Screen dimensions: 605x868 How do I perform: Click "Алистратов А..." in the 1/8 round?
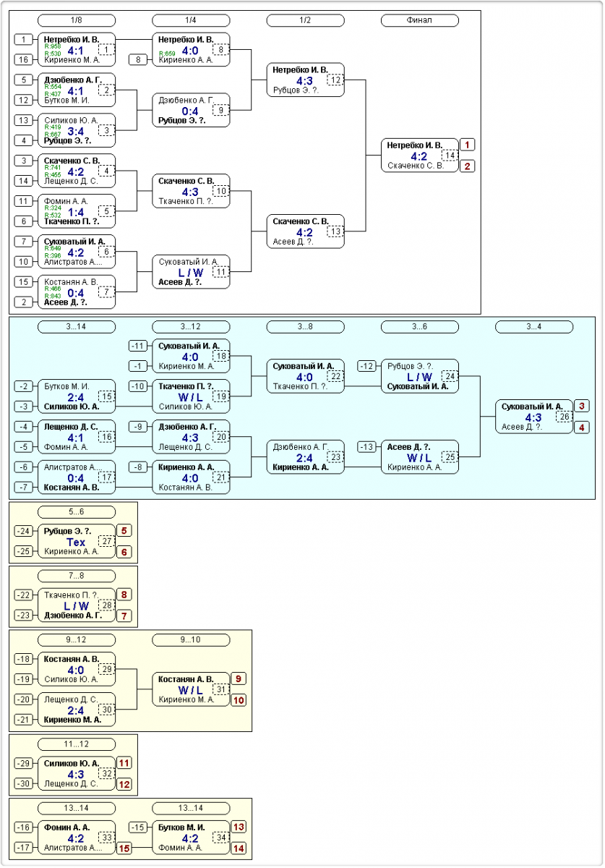pyautogui.click(x=72, y=262)
